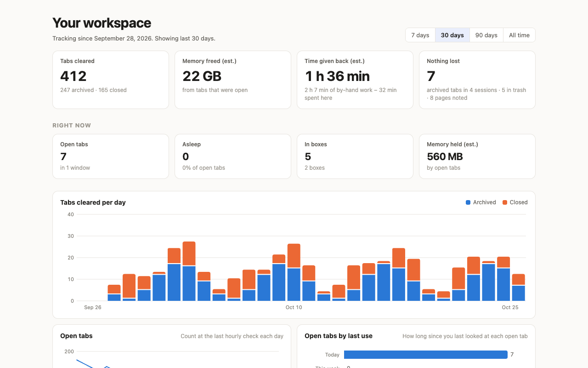Click the 560 MB value
The width and height of the screenshot is (588, 368).
coord(445,157)
